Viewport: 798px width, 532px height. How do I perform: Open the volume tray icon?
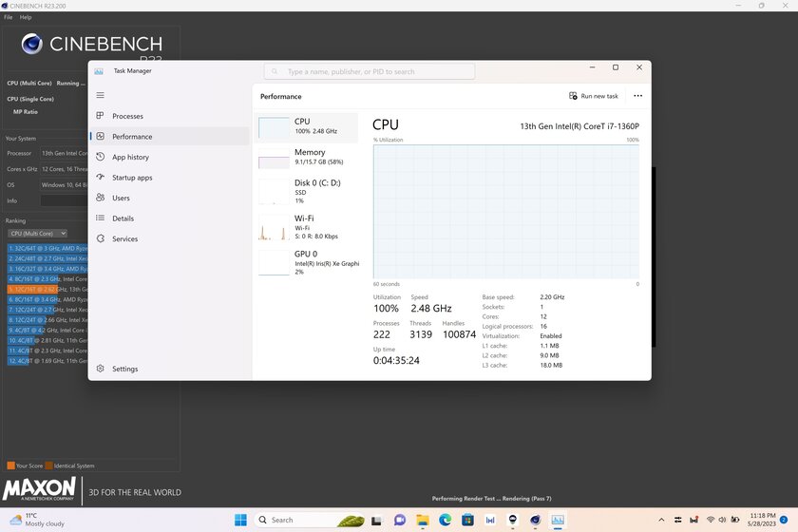click(x=722, y=520)
